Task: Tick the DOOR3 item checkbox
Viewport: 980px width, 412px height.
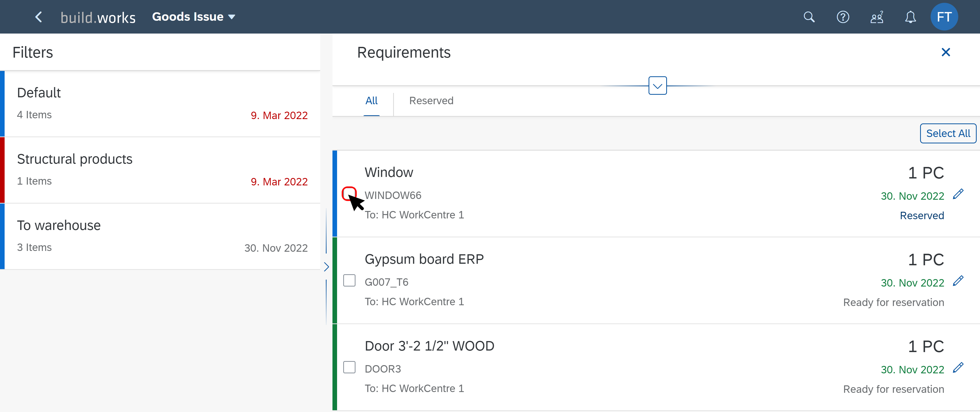Action: tap(349, 367)
